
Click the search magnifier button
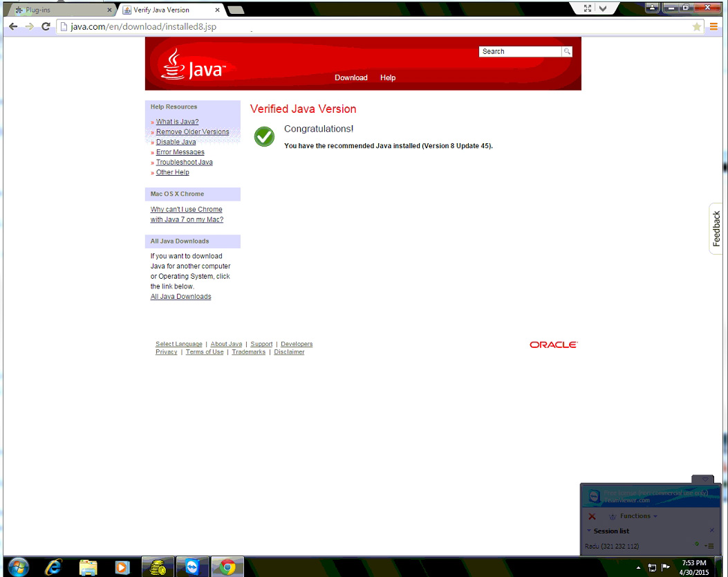pos(567,52)
